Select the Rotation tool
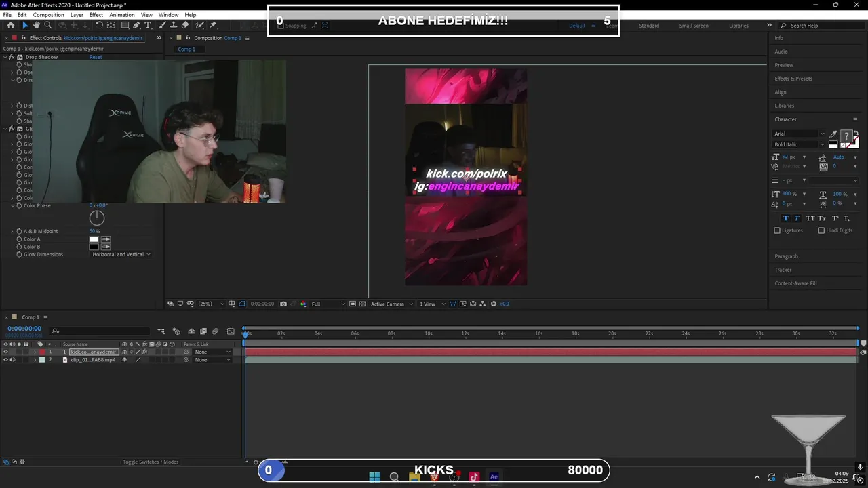This screenshot has height=488, width=868. pyautogui.click(x=99, y=25)
